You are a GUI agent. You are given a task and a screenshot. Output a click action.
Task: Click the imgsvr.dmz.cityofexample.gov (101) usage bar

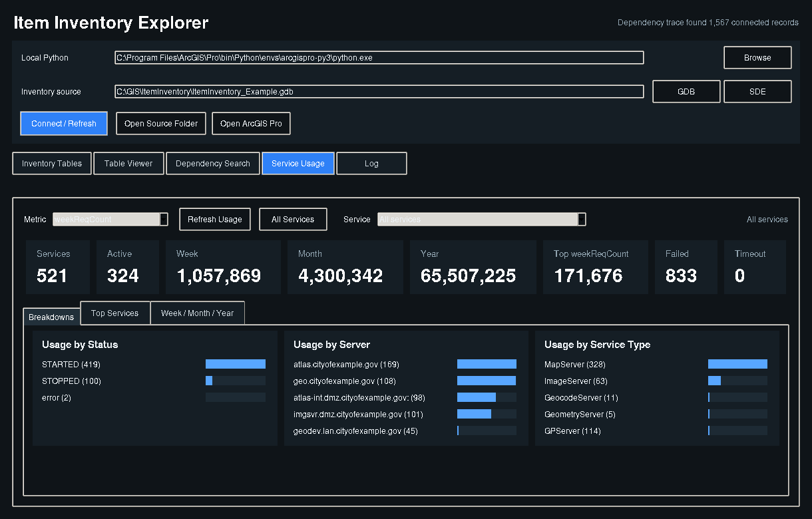[x=487, y=414]
